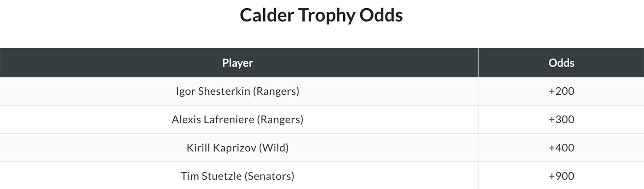Image resolution: width=644 pixels, height=189 pixels.
Task: Select the +200 odds value
Action: click(561, 92)
